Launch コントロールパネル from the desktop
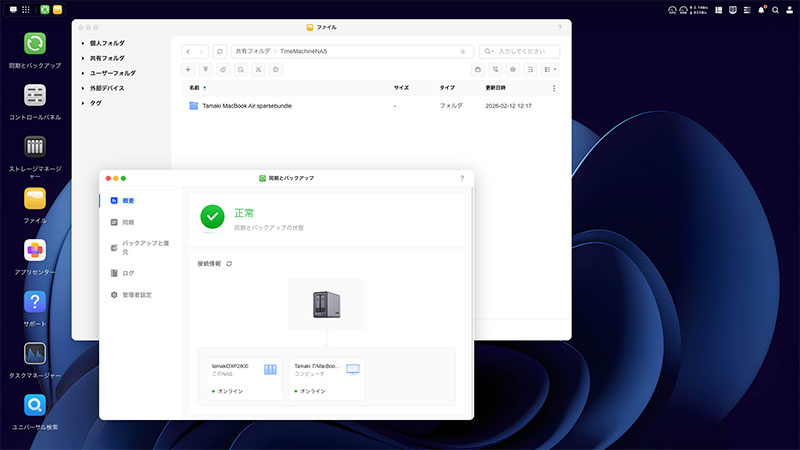 [35, 96]
